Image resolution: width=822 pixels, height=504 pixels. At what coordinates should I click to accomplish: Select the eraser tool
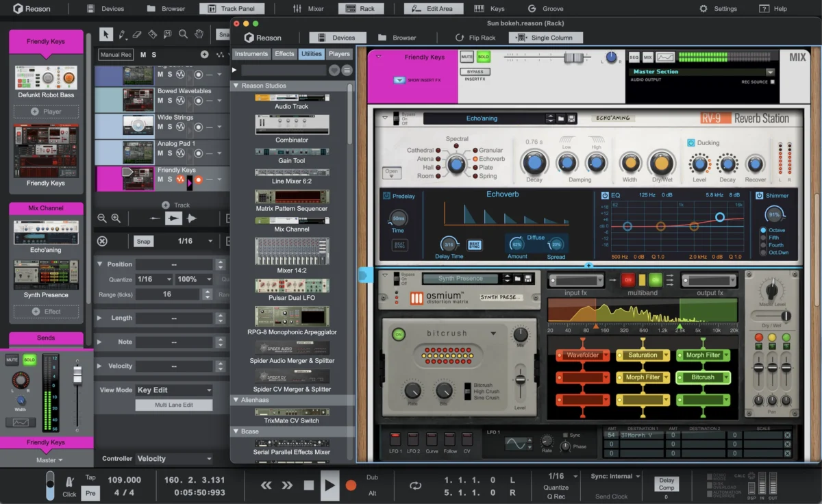(x=137, y=34)
